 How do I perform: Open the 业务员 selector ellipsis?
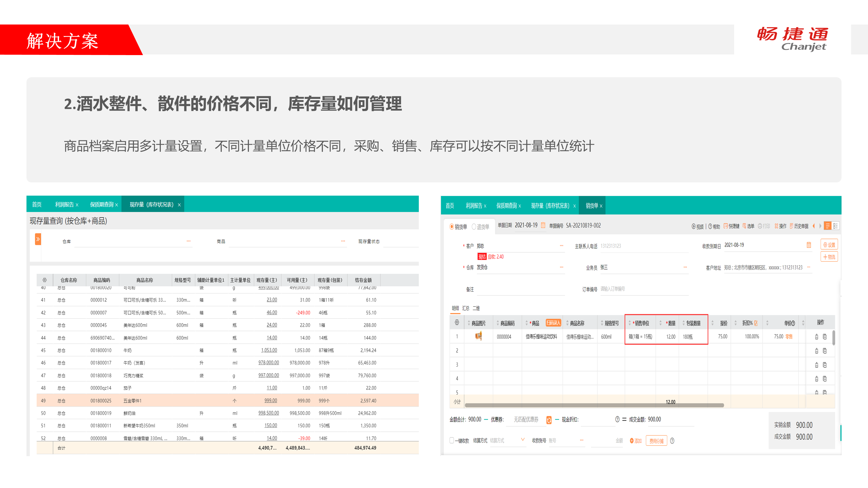coord(685,267)
